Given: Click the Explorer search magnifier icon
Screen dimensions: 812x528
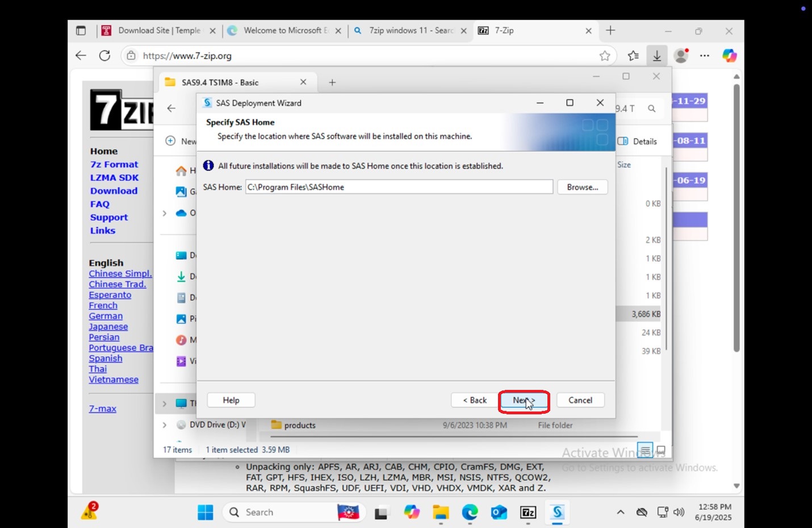Looking at the screenshot, I should 652,109.
